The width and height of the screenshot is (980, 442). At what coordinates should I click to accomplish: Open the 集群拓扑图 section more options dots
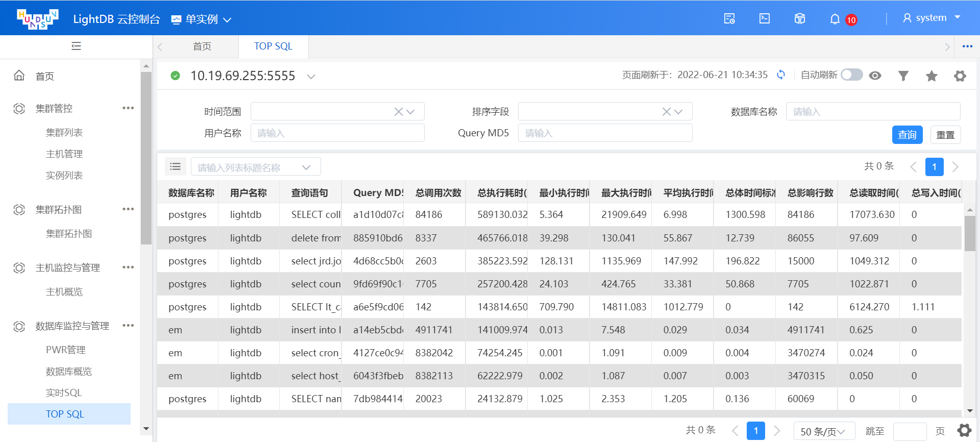point(128,209)
